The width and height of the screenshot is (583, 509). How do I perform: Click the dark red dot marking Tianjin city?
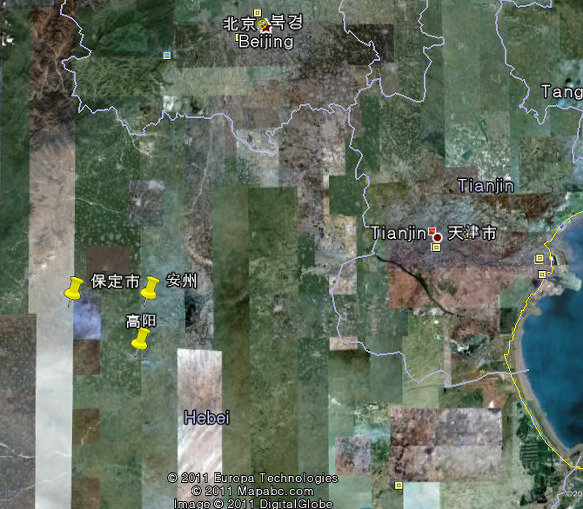pos(438,237)
